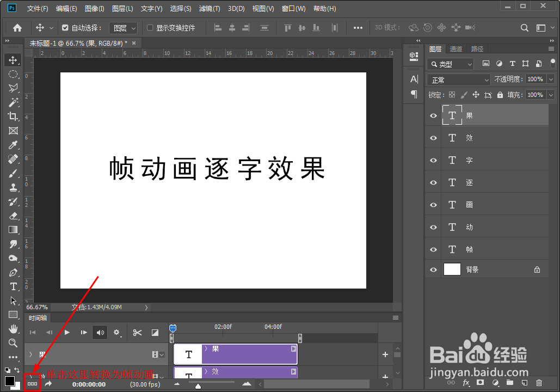This screenshot has width=560, height=392.
Task: Hide the 效 text layer
Action: (433, 138)
